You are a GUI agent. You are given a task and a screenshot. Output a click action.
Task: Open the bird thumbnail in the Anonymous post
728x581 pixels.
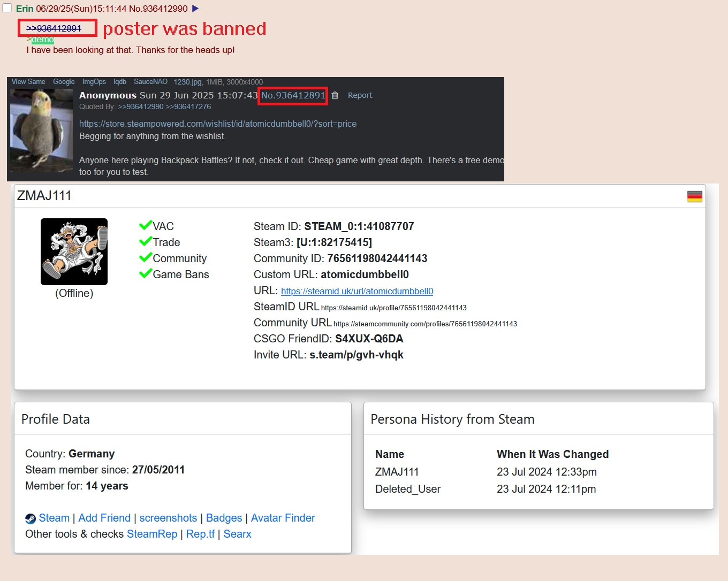[41, 130]
